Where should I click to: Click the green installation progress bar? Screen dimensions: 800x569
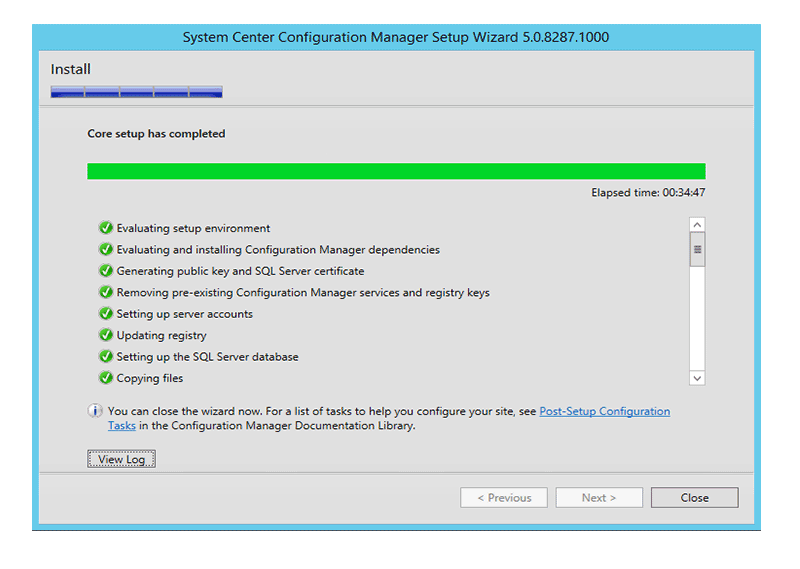396,171
